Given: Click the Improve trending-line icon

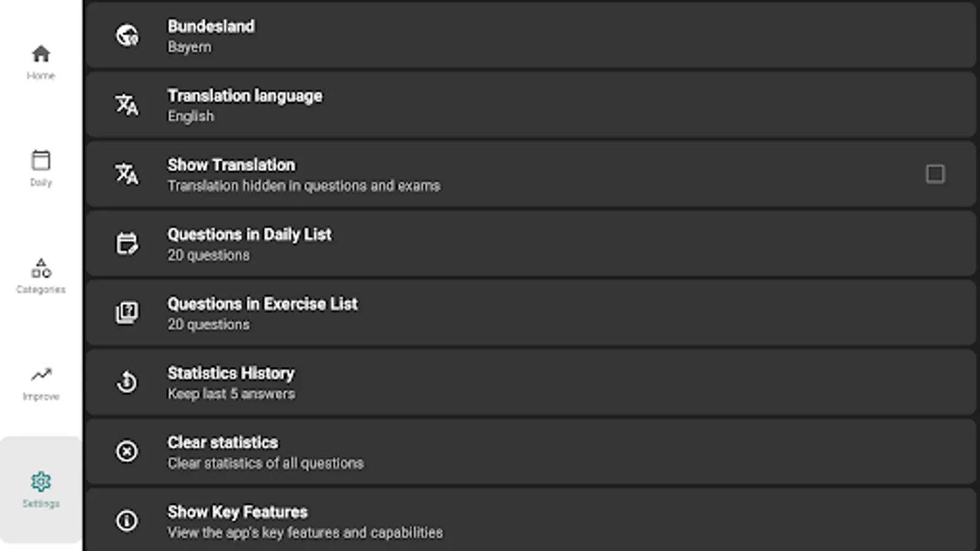Looking at the screenshot, I should (x=40, y=374).
